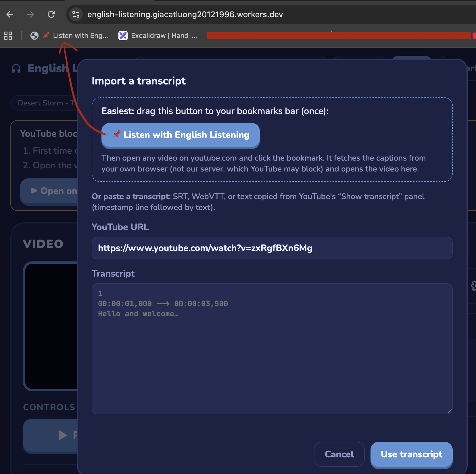Click the 'Desert Storm' video chip
The height and width of the screenshot is (474, 476).
tap(44, 103)
